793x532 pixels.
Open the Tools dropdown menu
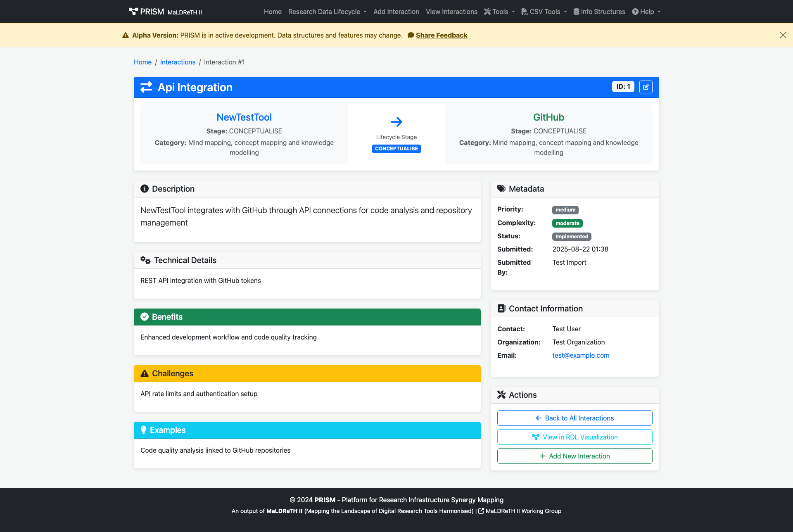pyautogui.click(x=500, y=12)
